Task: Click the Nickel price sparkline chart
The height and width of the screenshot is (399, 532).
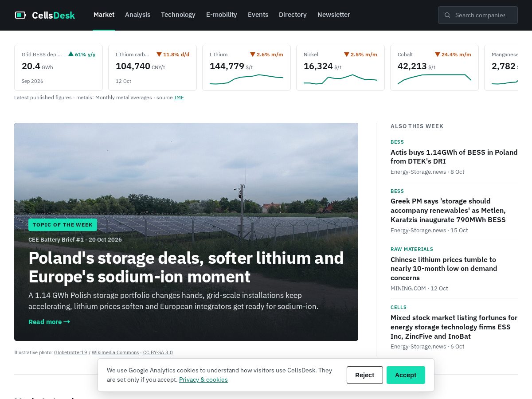Action: (340, 79)
